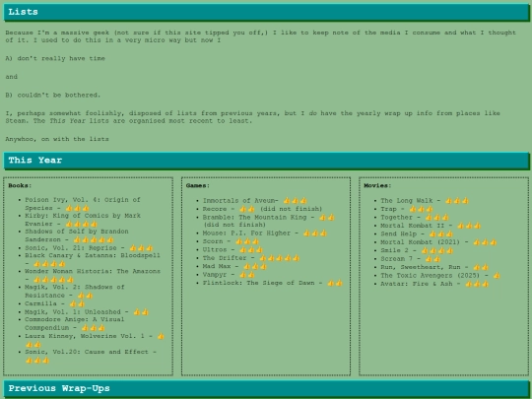
Task: Click the "Lists" section header
Action: click(266, 12)
